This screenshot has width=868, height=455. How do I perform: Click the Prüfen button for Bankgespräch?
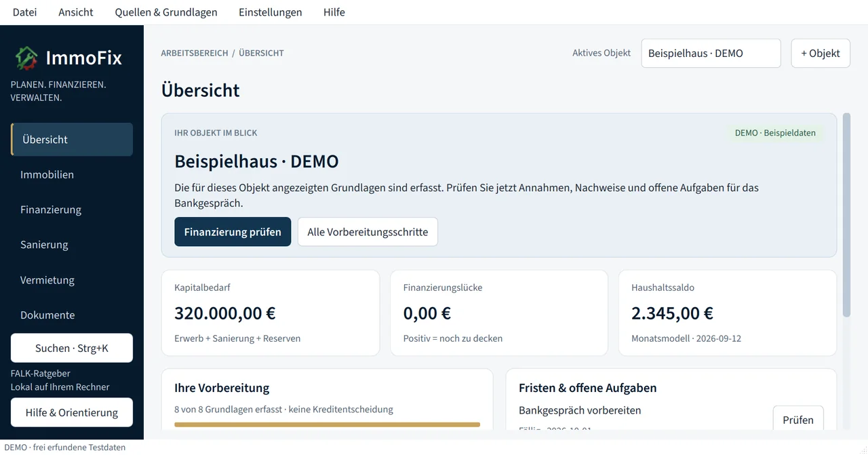798,420
